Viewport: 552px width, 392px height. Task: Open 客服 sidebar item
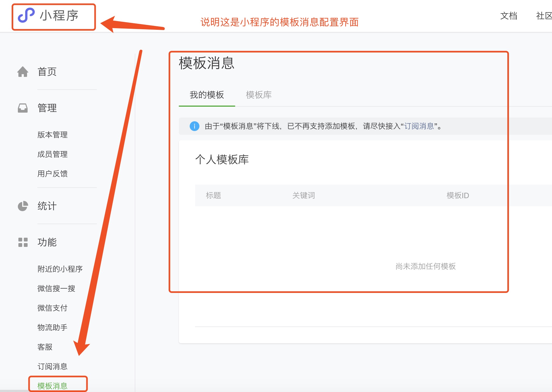pos(45,347)
